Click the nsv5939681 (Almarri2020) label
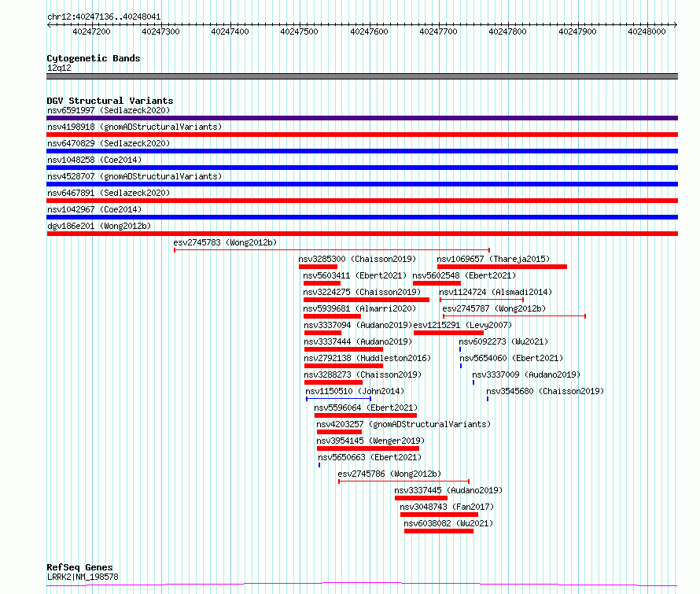The height and width of the screenshot is (594, 700). point(359,308)
